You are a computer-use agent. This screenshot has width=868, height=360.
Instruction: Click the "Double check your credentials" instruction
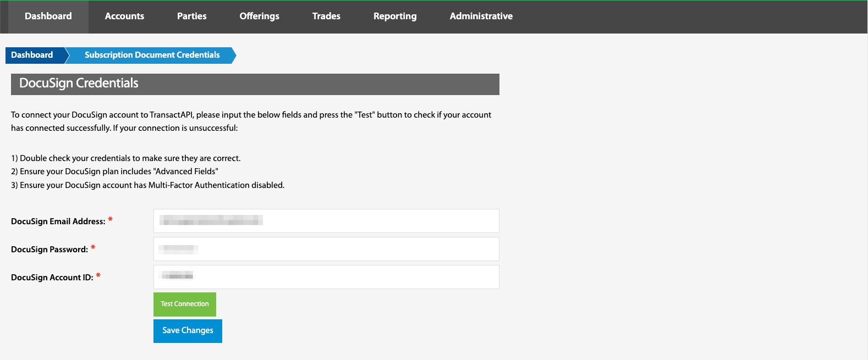tap(126, 158)
